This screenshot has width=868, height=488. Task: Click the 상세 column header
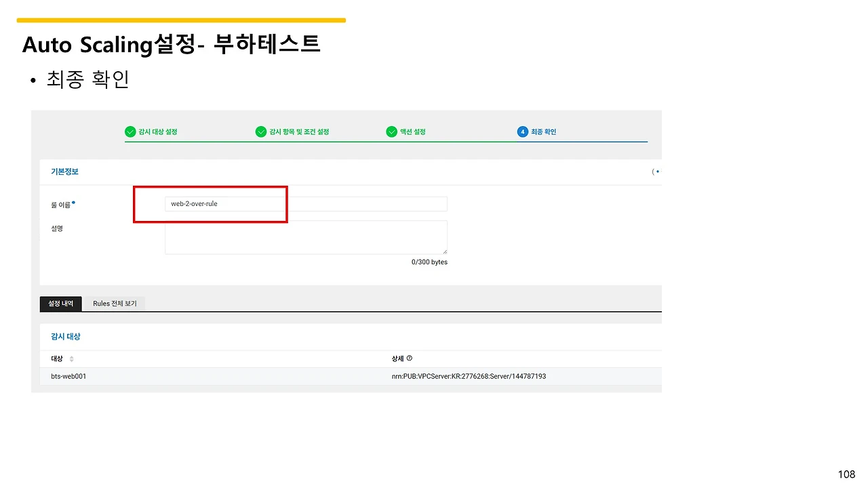point(397,359)
